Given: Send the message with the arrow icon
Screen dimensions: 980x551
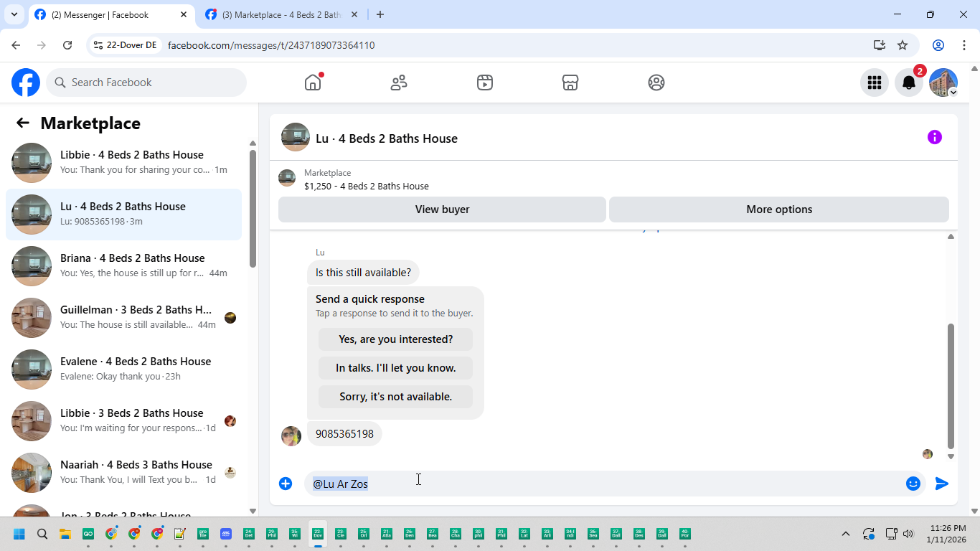Looking at the screenshot, I should (942, 484).
